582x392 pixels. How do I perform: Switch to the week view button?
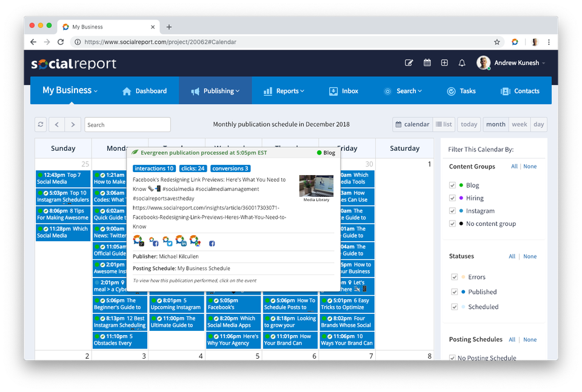(x=519, y=125)
